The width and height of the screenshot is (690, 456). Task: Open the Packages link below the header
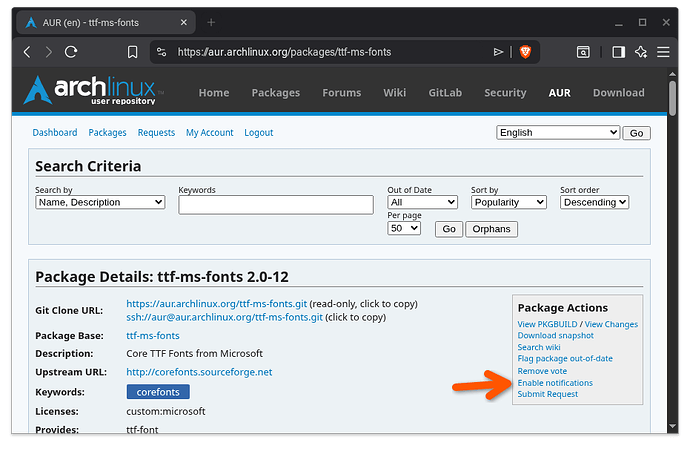pos(107,132)
